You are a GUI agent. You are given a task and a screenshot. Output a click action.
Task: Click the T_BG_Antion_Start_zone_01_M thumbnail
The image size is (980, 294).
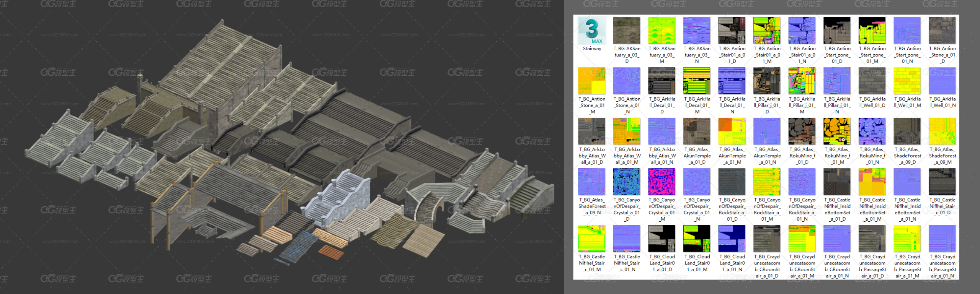[x=872, y=31]
